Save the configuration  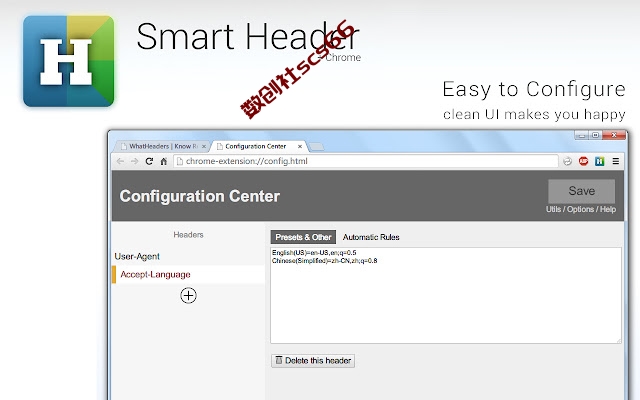pyautogui.click(x=581, y=191)
